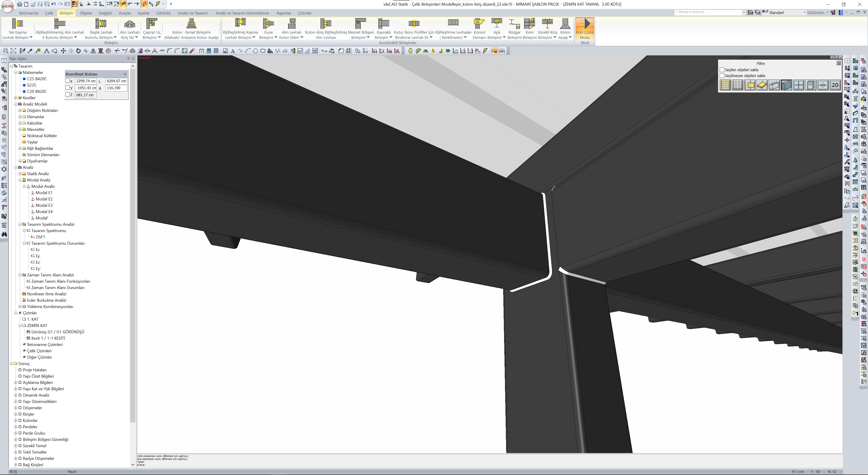Open Kesit 1 / 1-1 KESİTİ drawing

tap(48, 338)
